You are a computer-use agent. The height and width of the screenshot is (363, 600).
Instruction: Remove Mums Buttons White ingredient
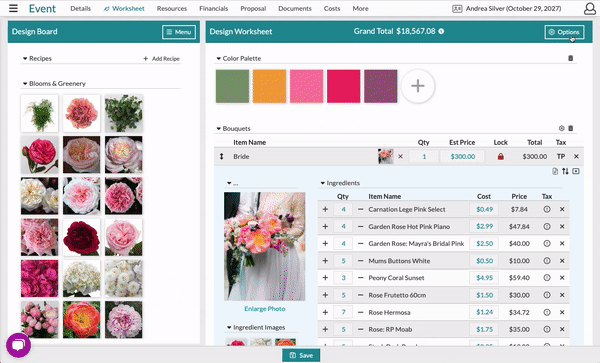pos(562,261)
